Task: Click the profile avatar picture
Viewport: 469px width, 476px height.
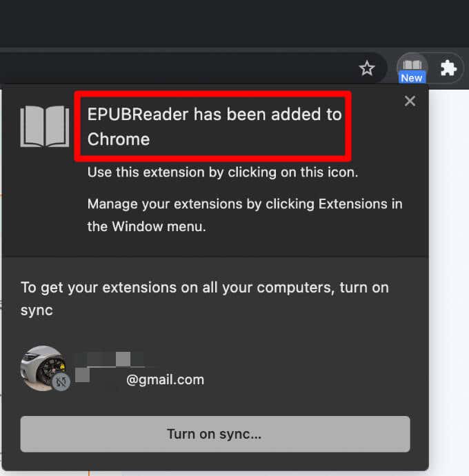Action: click(x=43, y=368)
